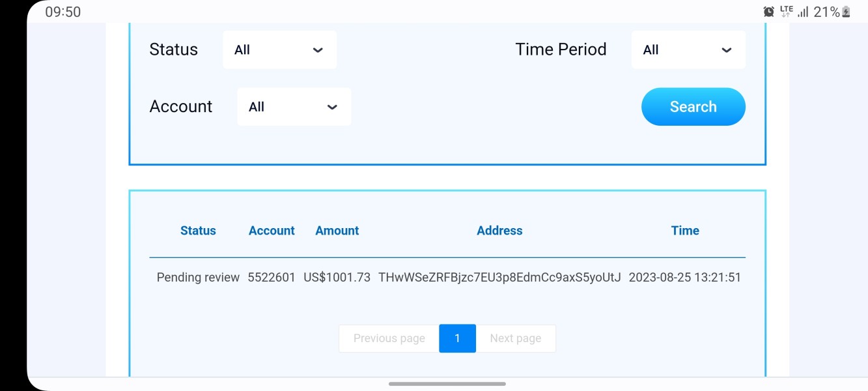
Task: Click the Account column header
Action: pos(272,231)
